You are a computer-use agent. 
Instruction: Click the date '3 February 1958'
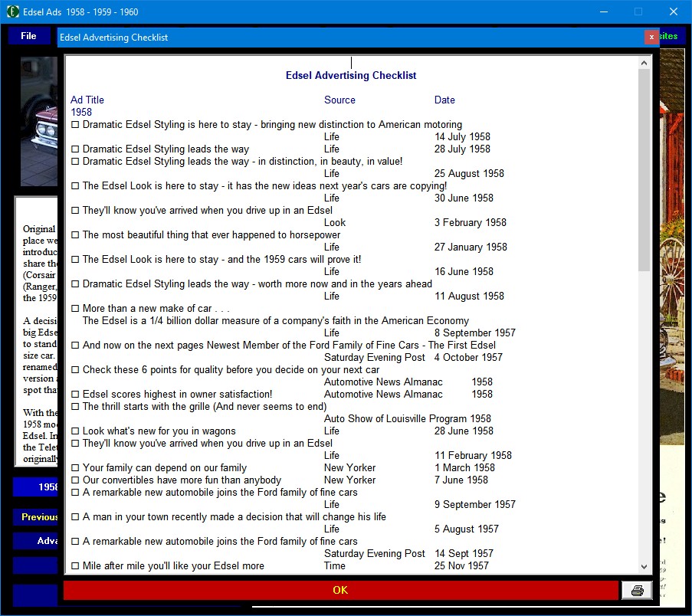coord(471,223)
